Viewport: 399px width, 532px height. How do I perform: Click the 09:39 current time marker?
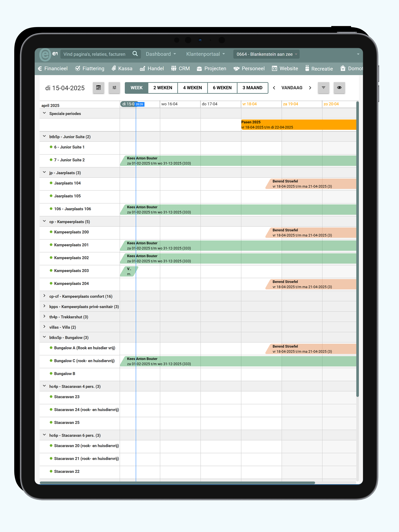(139, 104)
